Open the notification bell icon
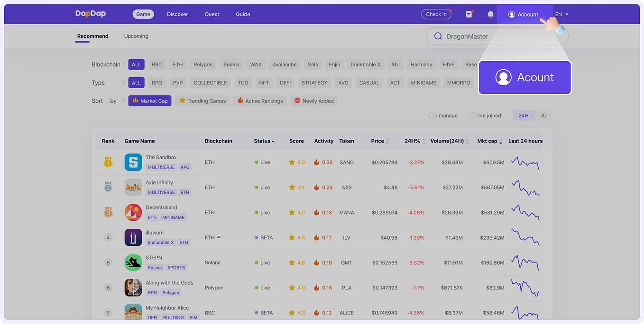This screenshot has width=644, height=324. (490, 14)
